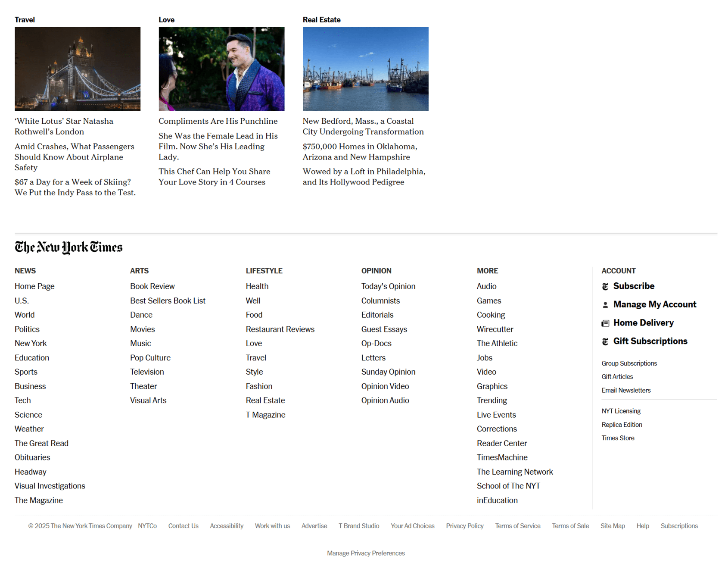Open Visual Investigations in News column
The width and height of the screenshot is (728, 582).
(50, 486)
